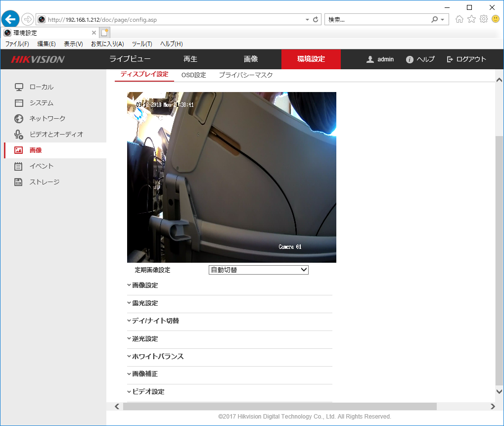The width and height of the screenshot is (504, 426).
Task: Click the 検索 search input field
Action: 378,20
